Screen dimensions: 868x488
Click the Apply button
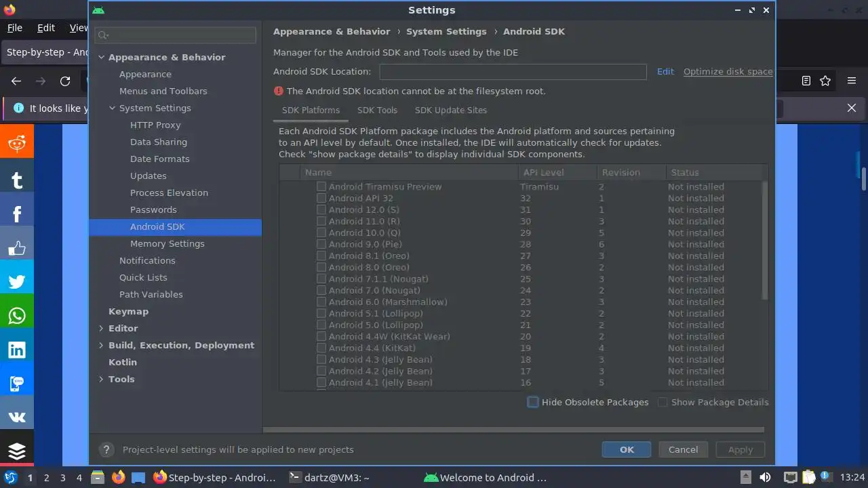(740, 449)
